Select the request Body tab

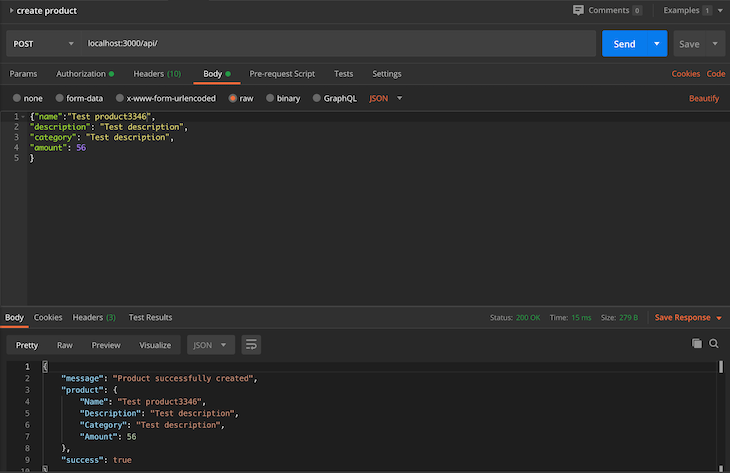pyautogui.click(x=216, y=74)
